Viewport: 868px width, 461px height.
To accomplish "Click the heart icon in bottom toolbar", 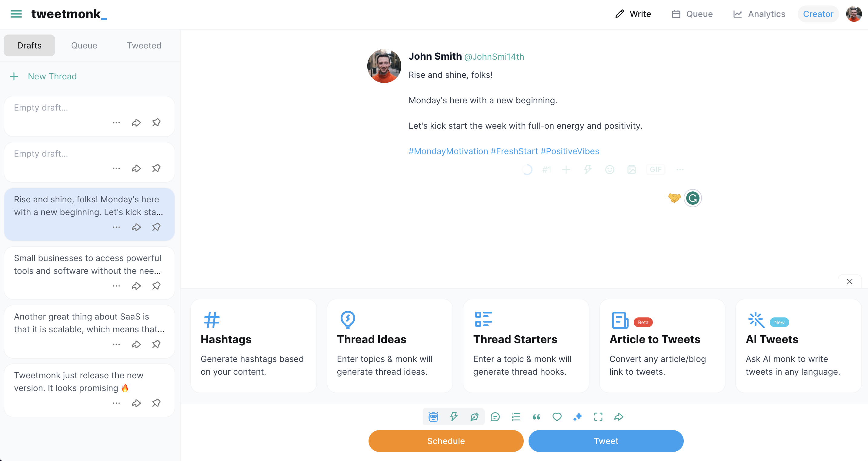I will (x=557, y=417).
